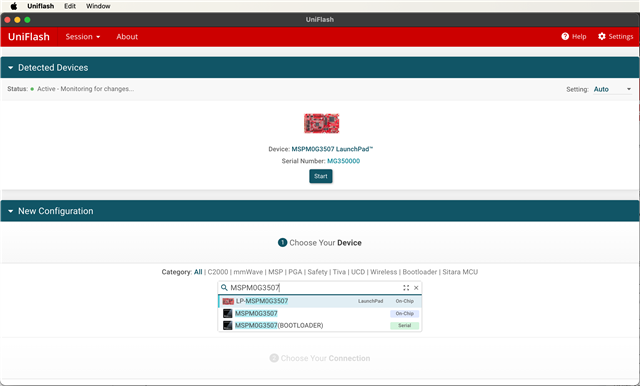Viewport: 640px width, 386px height.
Task: Filter by PGA category
Action: [295, 272]
